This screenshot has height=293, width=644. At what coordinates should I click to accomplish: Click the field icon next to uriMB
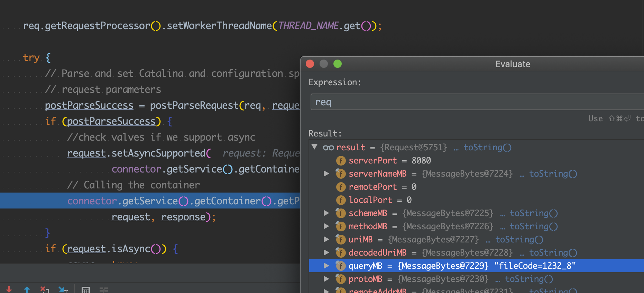341,240
